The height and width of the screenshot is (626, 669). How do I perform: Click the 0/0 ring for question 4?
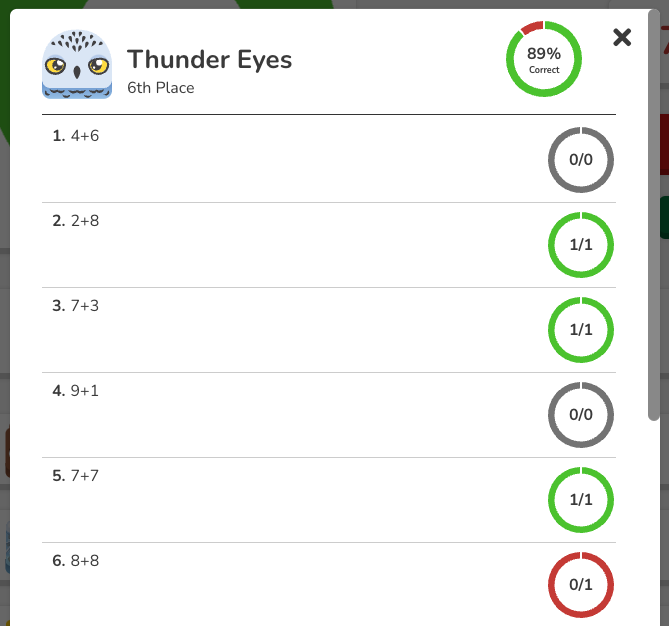point(581,414)
